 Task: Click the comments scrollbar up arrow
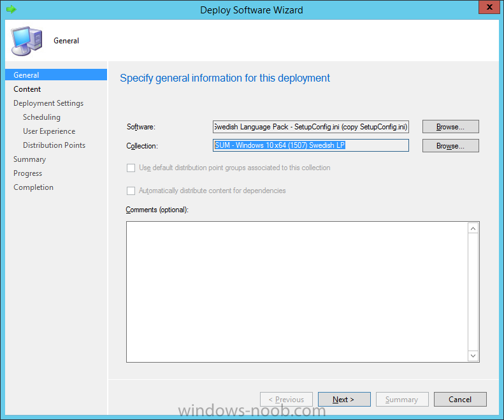pos(473,228)
